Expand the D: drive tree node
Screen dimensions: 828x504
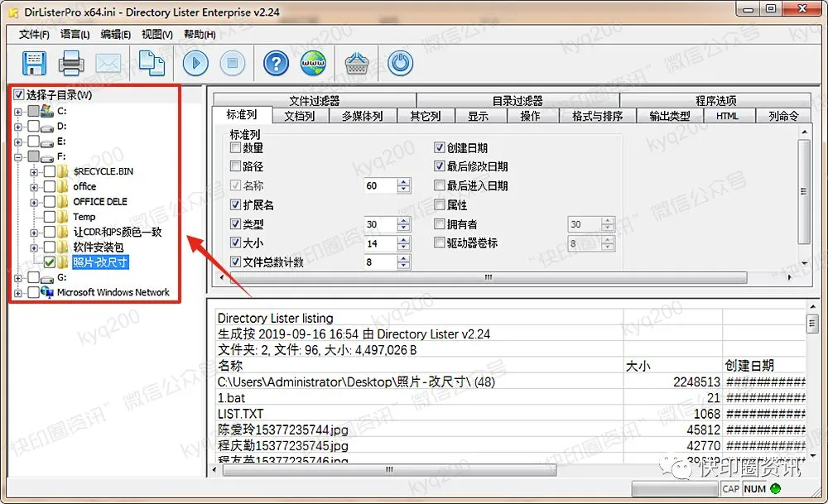[18, 127]
